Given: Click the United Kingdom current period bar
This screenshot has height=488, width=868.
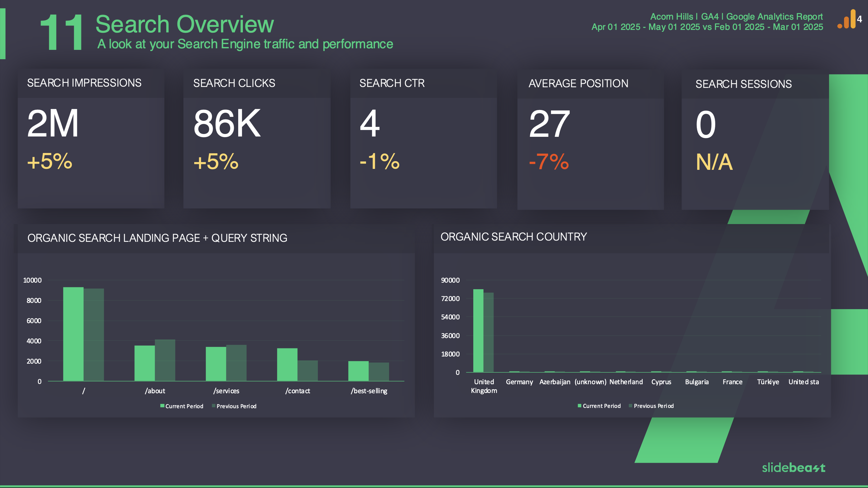Looking at the screenshot, I should point(478,331).
